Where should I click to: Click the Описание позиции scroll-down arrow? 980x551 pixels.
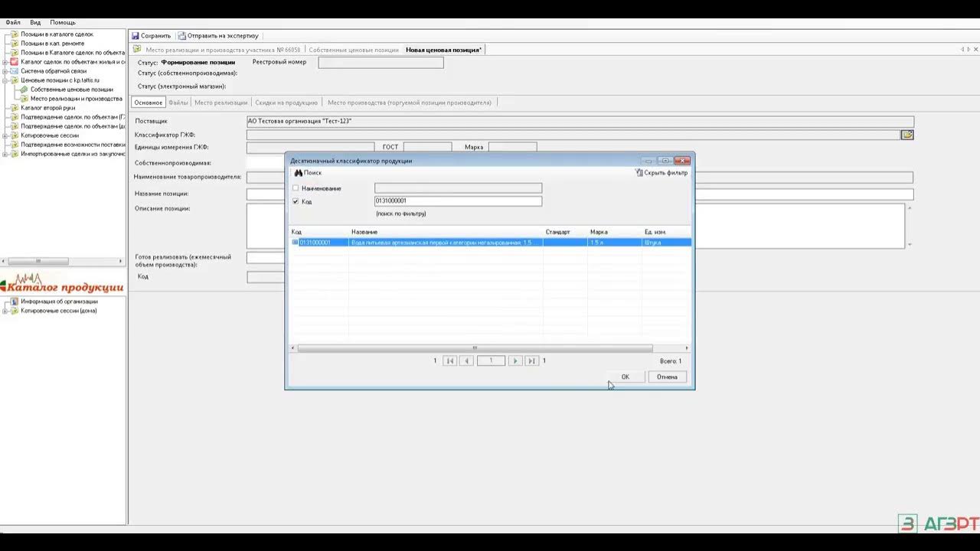coord(910,244)
